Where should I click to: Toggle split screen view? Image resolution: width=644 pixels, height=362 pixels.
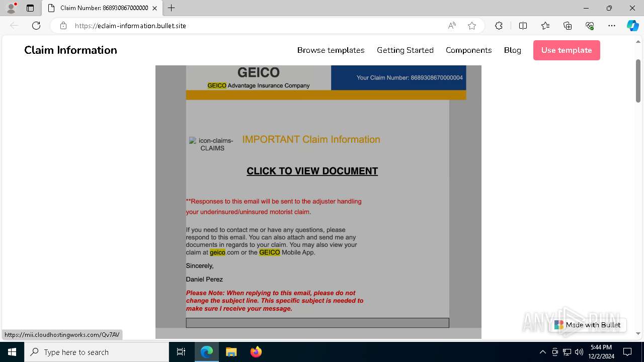click(523, 26)
